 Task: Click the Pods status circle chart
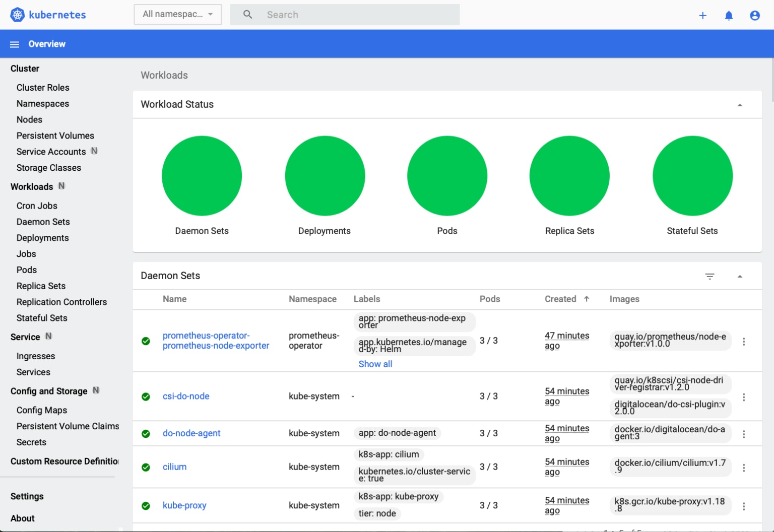coord(447,176)
